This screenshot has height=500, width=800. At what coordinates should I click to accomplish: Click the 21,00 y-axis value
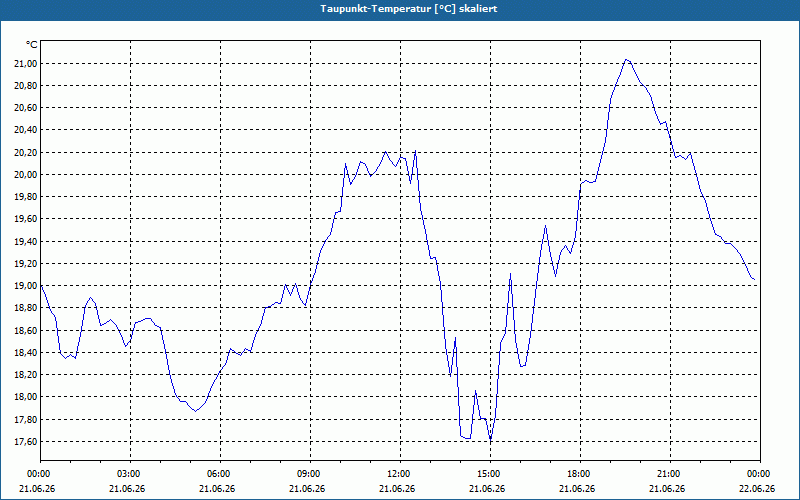tap(25, 63)
